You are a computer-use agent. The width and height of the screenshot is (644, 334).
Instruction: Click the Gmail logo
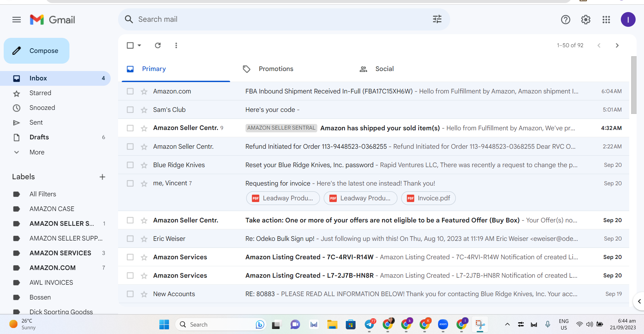(52, 20)
